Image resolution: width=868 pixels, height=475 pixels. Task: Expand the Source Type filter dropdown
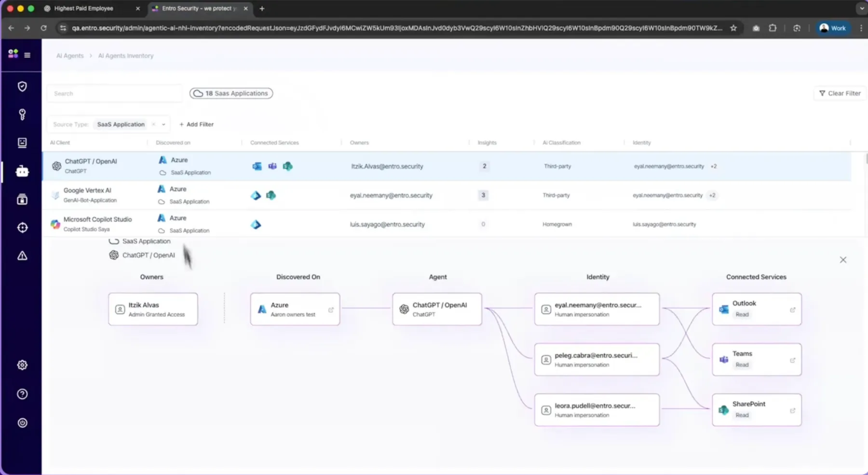pyautogui.click(x=163, y=125)
